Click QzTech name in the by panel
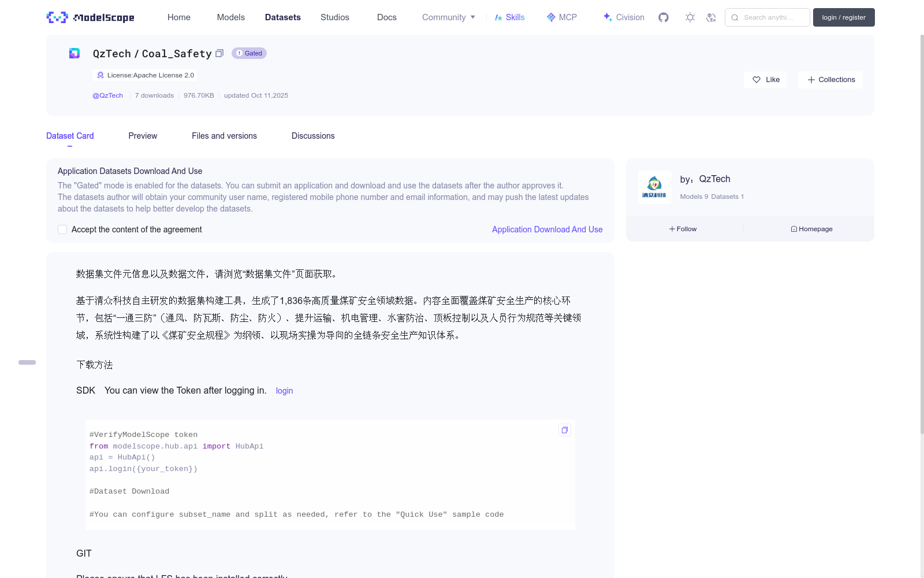This screenshot has height=578, width=924. (714, 179)
